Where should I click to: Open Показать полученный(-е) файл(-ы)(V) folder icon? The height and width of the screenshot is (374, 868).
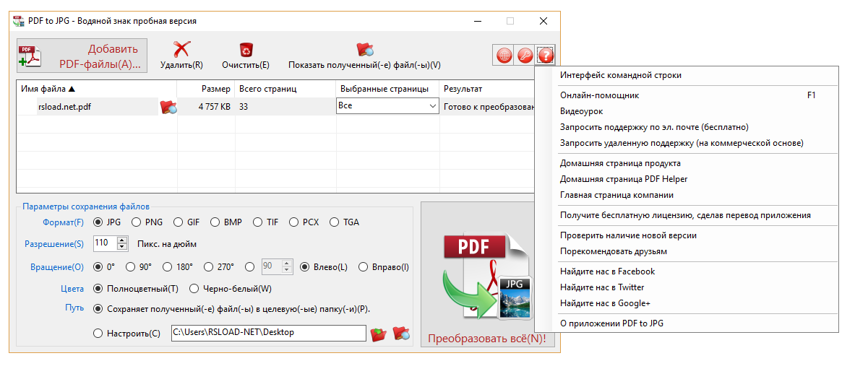pos(364,49)
